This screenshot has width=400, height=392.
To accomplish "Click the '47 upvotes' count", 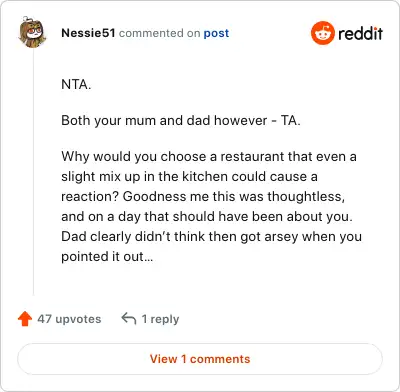I will [69, 319].
